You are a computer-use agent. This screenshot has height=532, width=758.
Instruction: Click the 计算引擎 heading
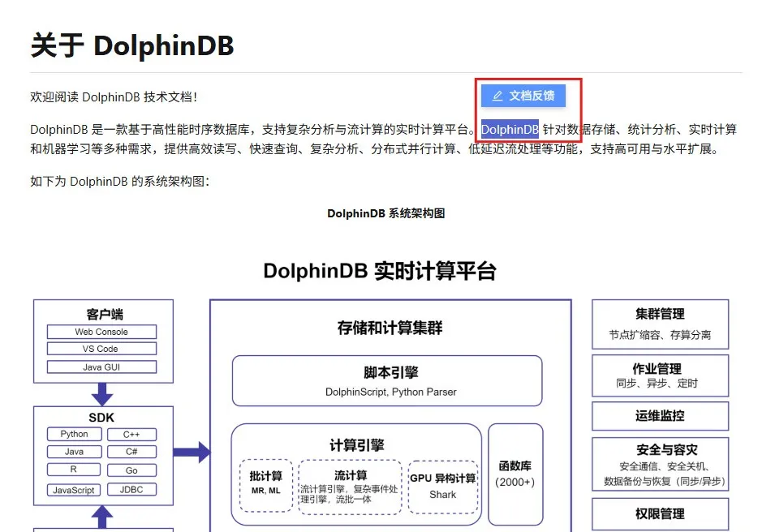357,445
